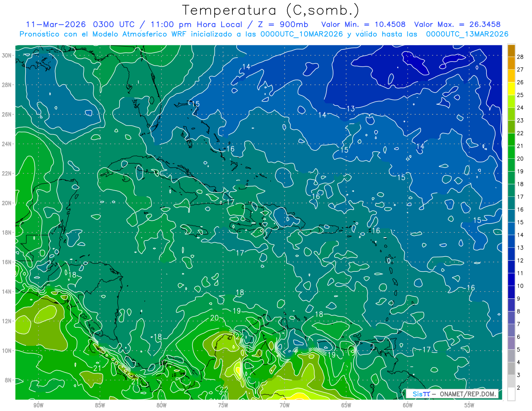Click the 14N latitude axis label
The height and width of the screenshot is (411, 532).
(7, 291)
